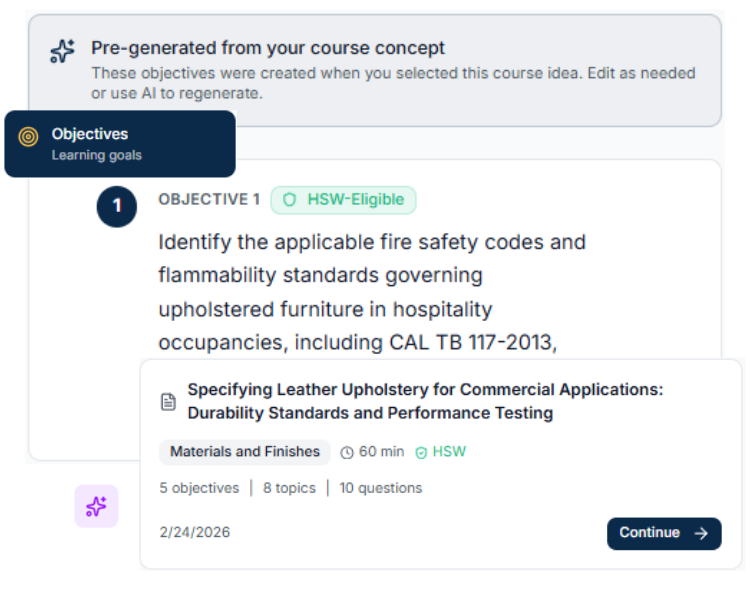Click the 10 questions count
This screenshot has height=600, width=750.
(381, 488)
